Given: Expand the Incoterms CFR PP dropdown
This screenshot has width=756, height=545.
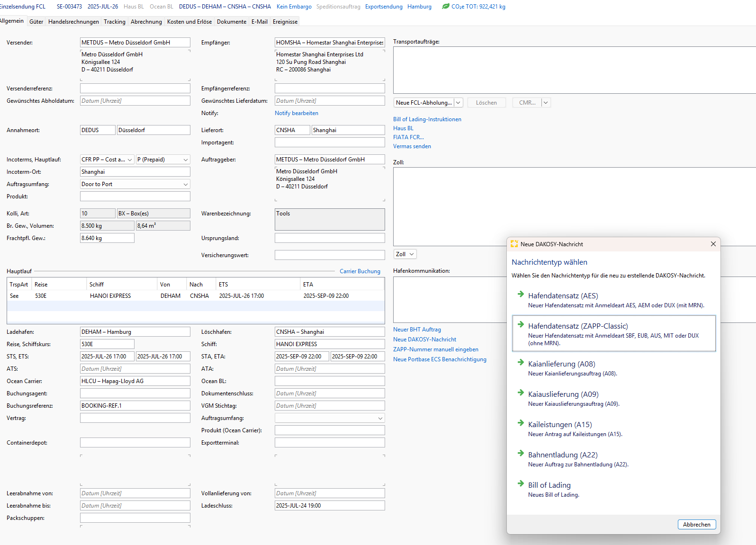Looking at the screenshot, I should click(130, 160).
